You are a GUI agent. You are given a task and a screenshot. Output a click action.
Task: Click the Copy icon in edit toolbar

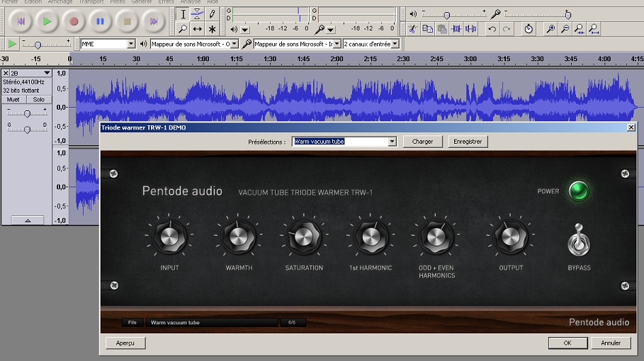(427, 29)
